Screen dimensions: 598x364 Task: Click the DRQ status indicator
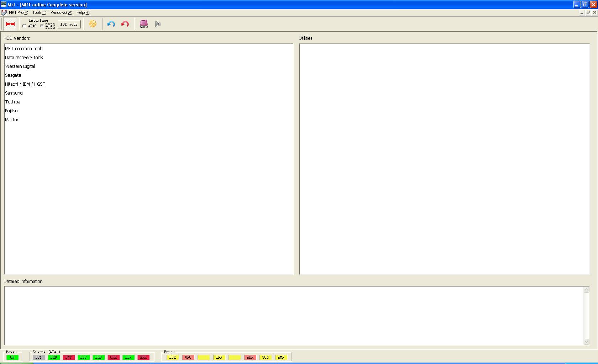coord(99,357)
